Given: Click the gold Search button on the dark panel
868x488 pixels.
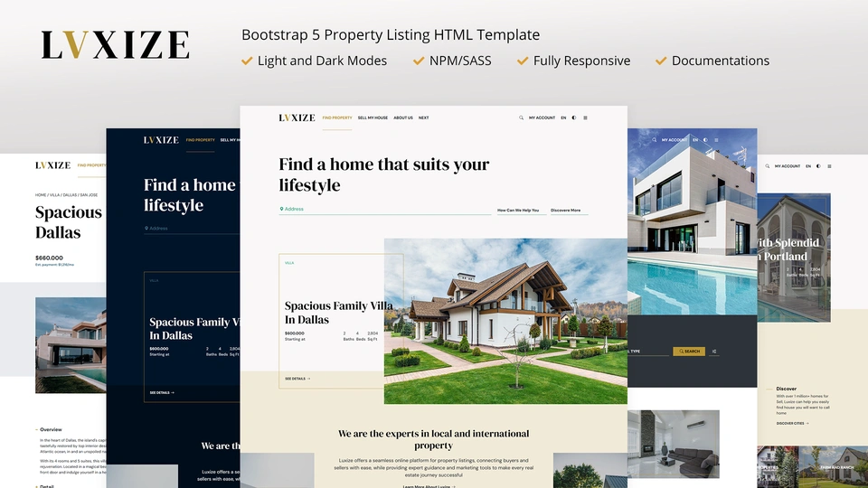Looking at the screenshot, I should pos(689,352).
